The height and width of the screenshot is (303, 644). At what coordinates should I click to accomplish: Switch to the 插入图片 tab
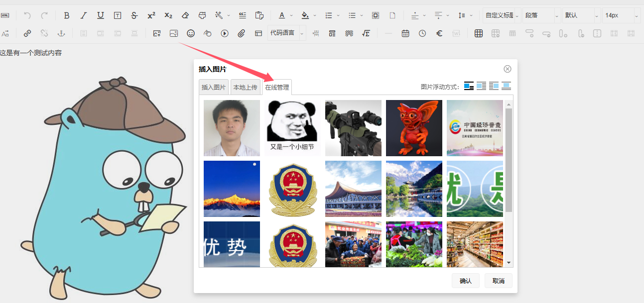pos(214,87)
